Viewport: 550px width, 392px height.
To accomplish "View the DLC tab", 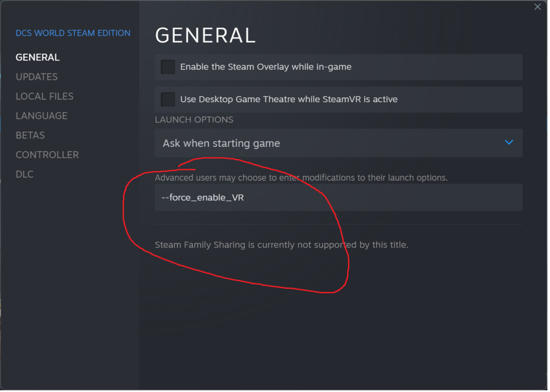I will pyautogui.click(x=24, y=174).
